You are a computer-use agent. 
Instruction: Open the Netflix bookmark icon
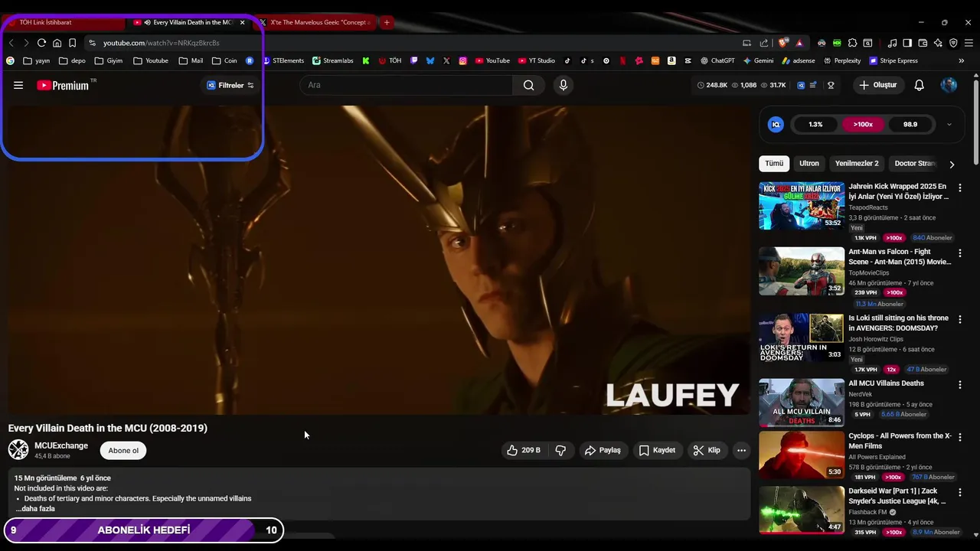[622, 60]
